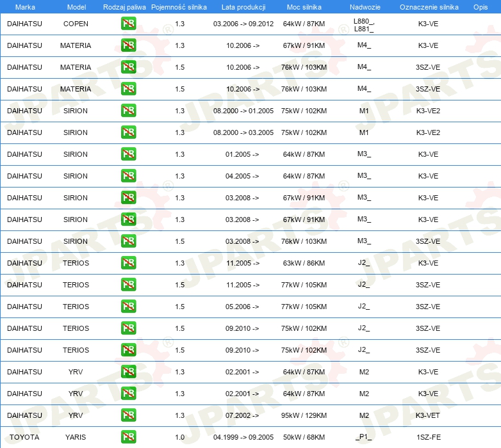Click fuel icon for TERIOS 63kW row
501x448 pixels.
pyautogui.click(x=128, y=262)
